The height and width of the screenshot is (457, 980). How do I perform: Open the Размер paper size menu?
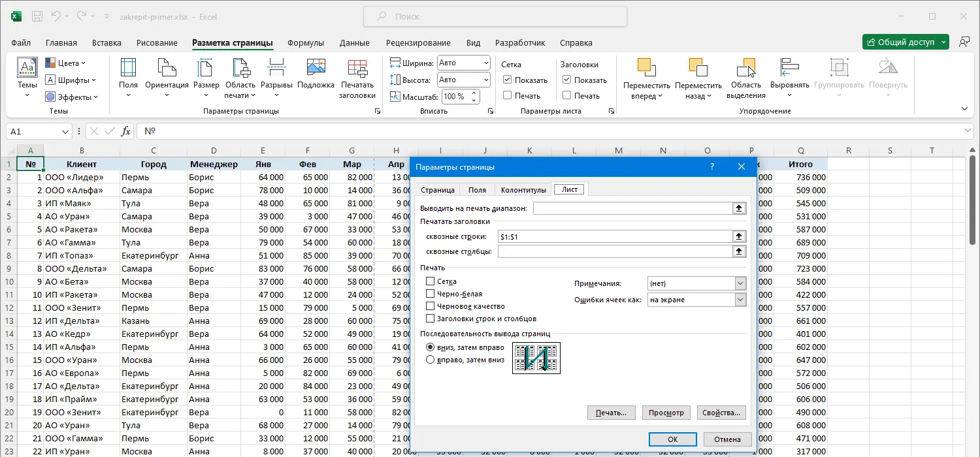206,78
